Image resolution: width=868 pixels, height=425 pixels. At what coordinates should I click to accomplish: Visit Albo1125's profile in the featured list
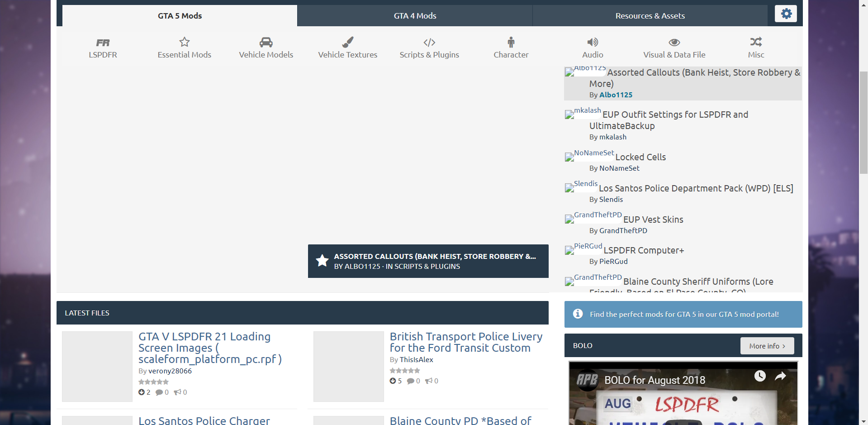616,95
